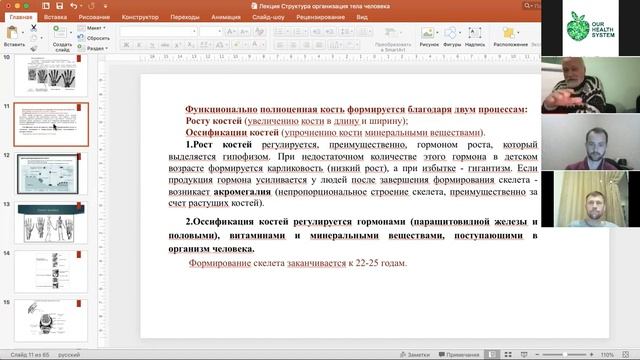
Task: Click the русский language indicator in status bar
Action: 69,355
